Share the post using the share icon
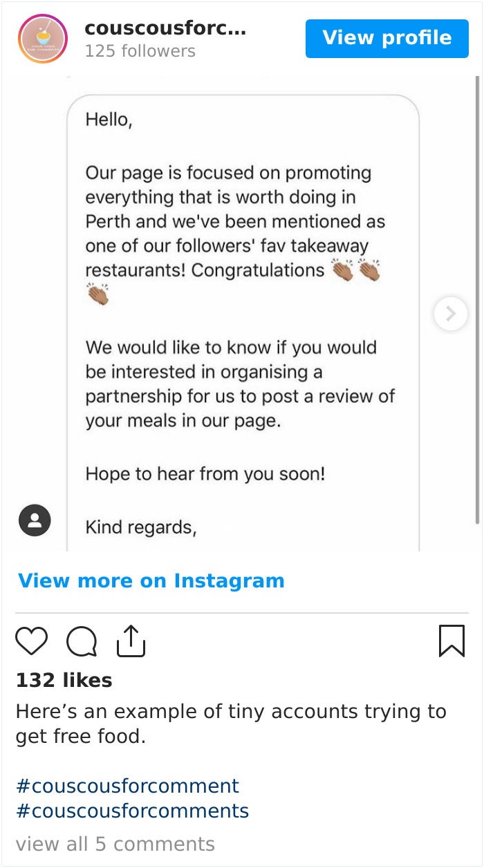The height and width of the screenshot is (868, 484). tap(131, 641)
